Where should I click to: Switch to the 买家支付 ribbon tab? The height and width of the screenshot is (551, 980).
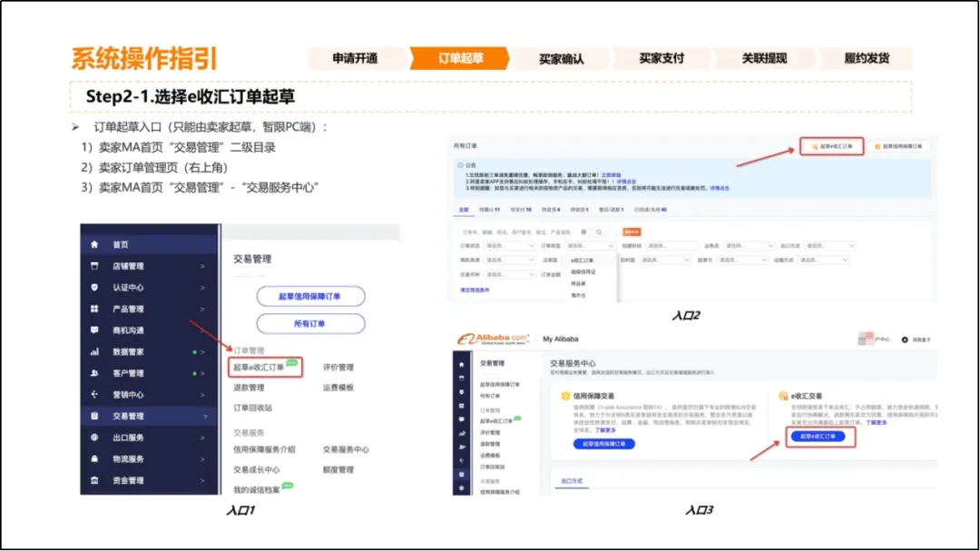point(660,57)
